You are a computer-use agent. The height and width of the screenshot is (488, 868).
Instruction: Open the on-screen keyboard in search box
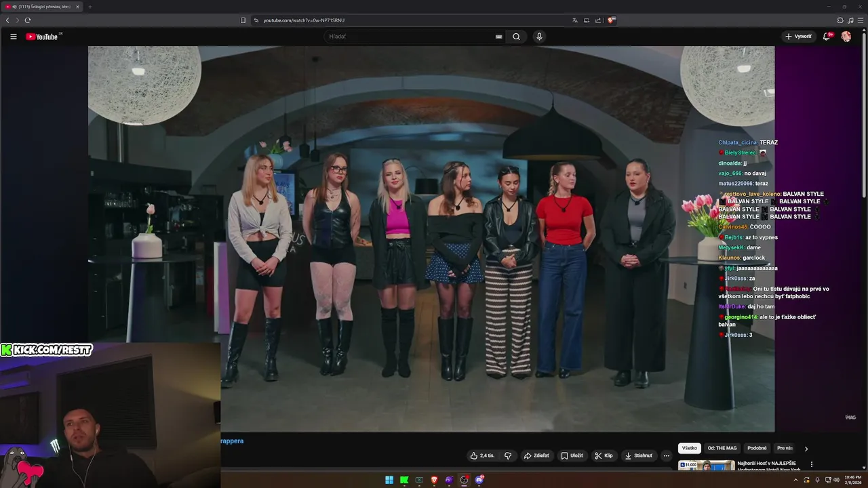point(499,37)
